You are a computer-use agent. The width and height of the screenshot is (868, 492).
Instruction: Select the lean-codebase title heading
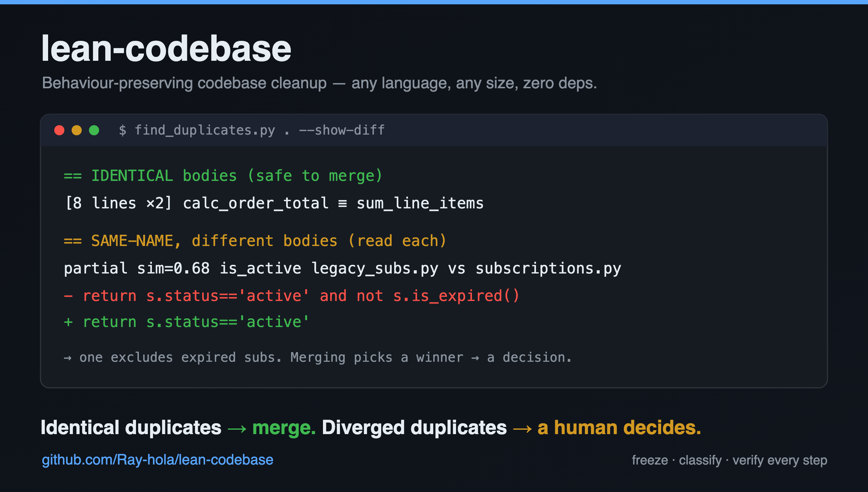click(x=166, y=48)
